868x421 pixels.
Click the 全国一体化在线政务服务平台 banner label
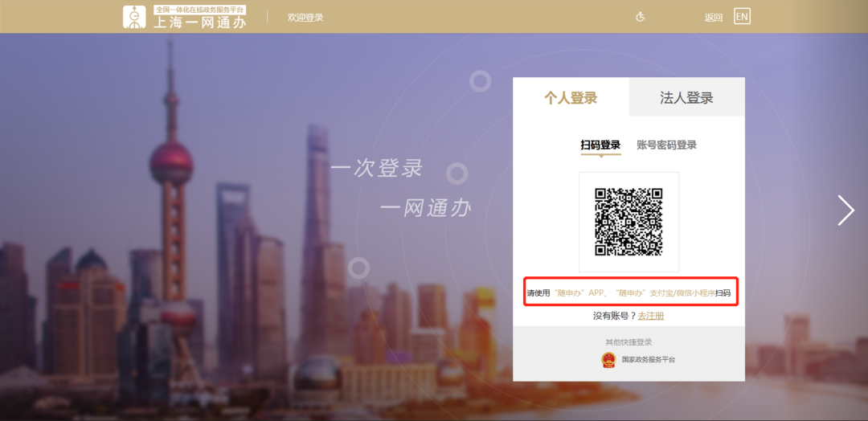tap(200, 10)
